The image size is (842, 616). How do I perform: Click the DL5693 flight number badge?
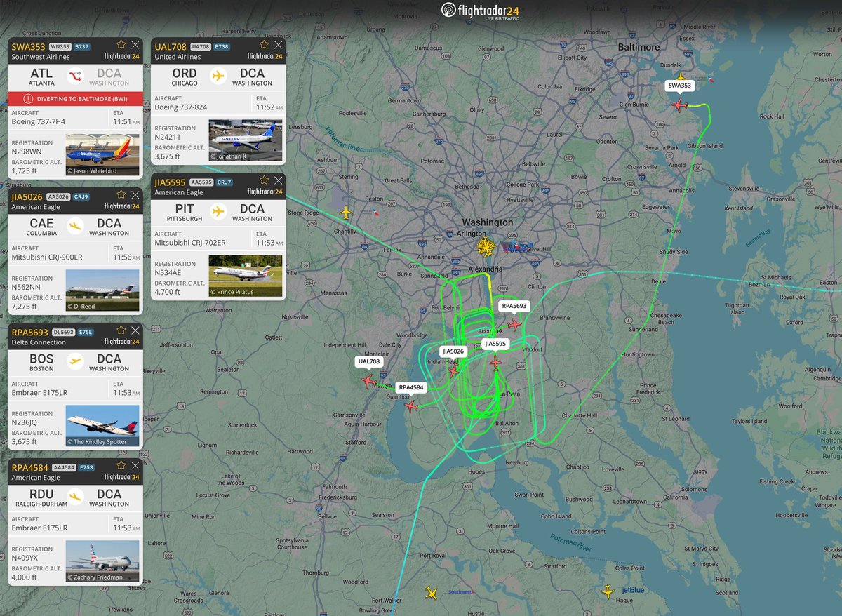pyautogui.click(x=64, y=333)
